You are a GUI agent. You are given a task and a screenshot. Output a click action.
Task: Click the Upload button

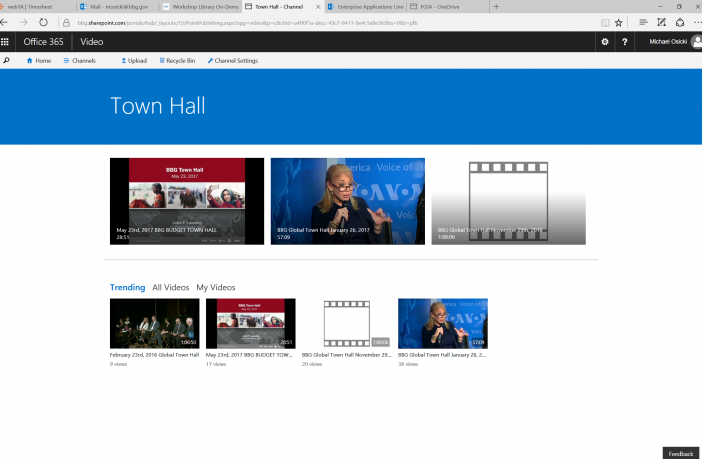click(x=134, y=60)
